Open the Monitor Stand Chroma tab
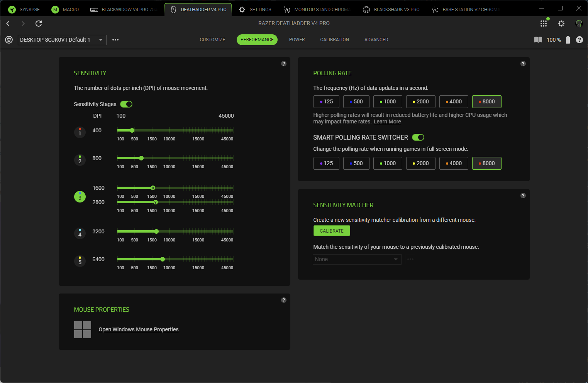Screen dimensions: 588x383 point(317,10)
